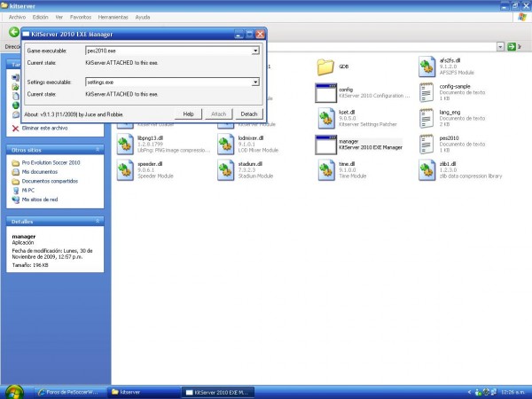Click the green Back arrow in Explorer

pos(14,32)
